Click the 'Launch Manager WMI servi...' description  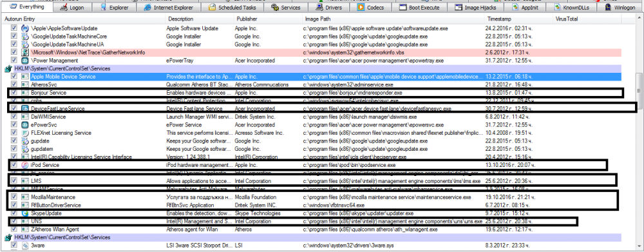pyautogui.click(x=199, y=117)
